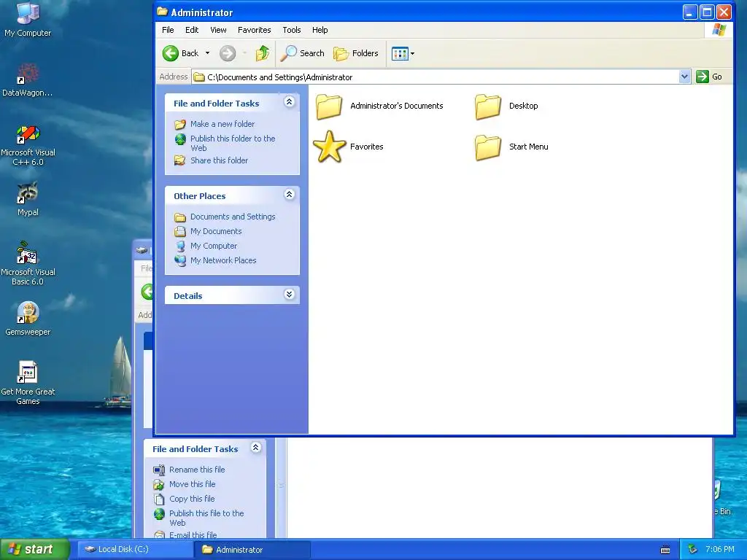The image size is (747, 560).
Task: Click inside the Address path field
Action: [x=436, y=77]
